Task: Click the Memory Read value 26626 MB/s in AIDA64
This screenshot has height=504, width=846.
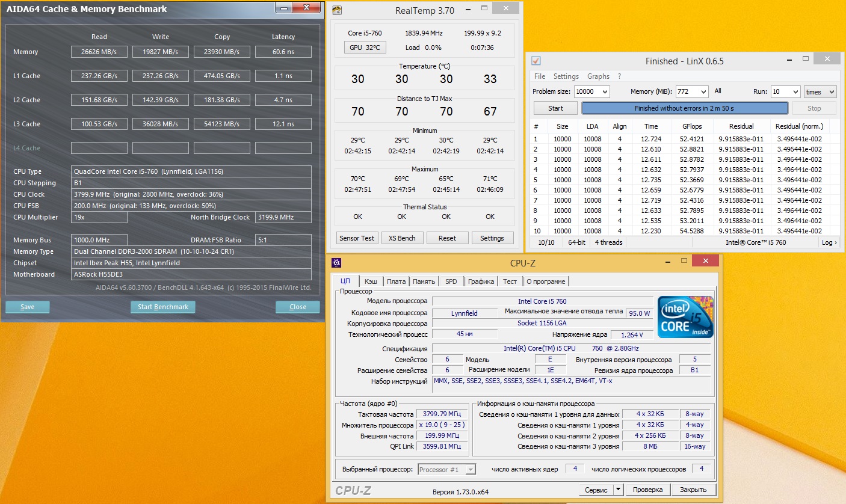Action: coord(99,52)
